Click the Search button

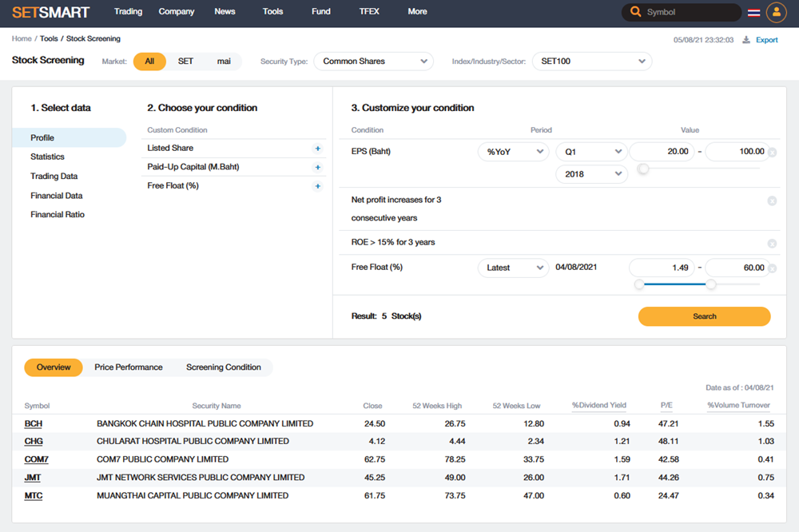pyautogui.click(x=704, y=316)
